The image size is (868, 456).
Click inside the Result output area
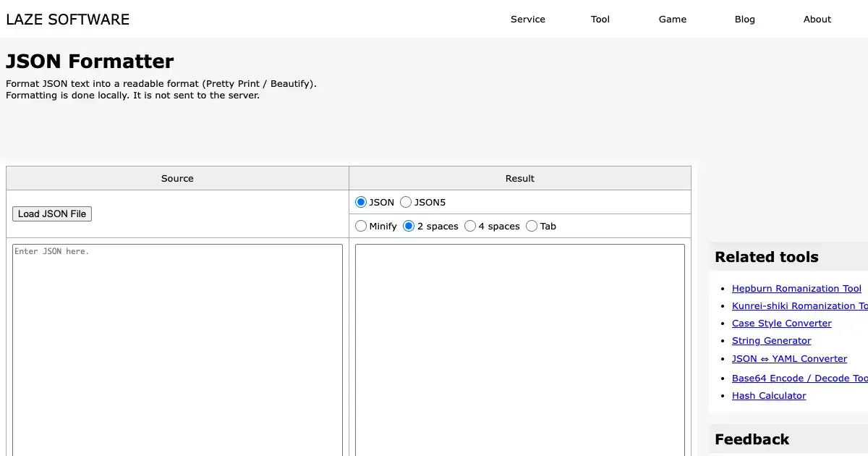(519, 347)
